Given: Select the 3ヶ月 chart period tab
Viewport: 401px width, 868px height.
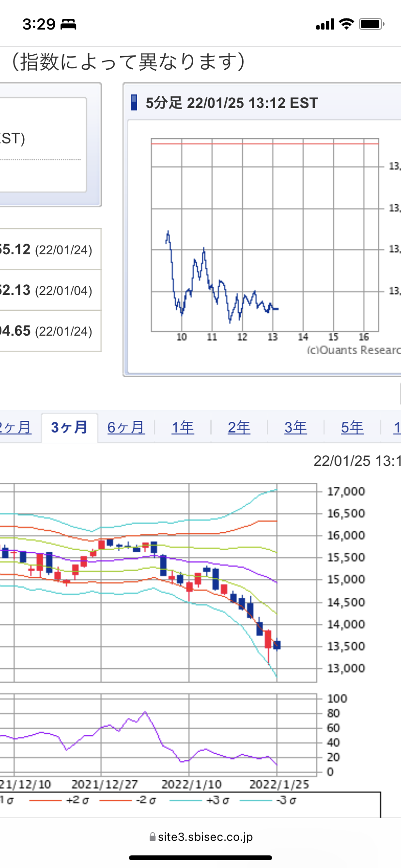Looking at the screenshot, I should pyautogui.click(x=69, y=427).
